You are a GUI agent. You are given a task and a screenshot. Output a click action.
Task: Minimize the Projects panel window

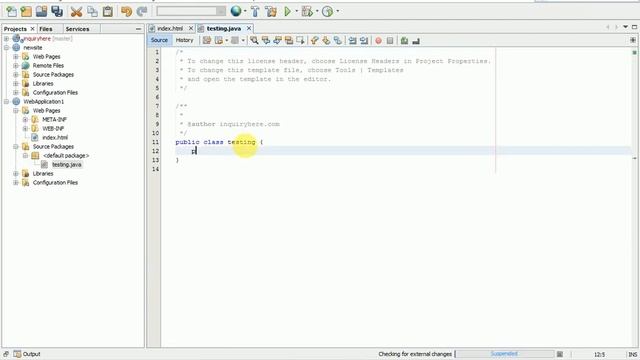pyautogui.click(x=138, y=29)
